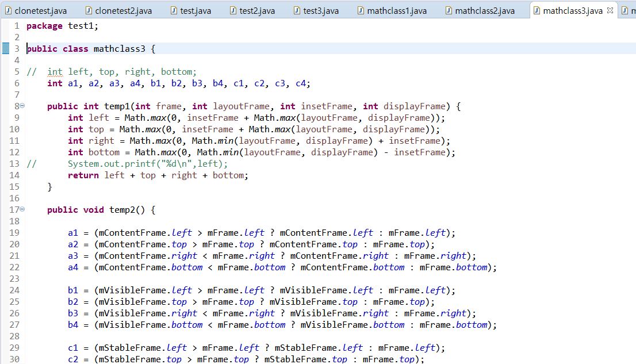Click the Java file icon on mathclass1.java tab
Image resolution: width=636 pixels, height=364 pixels.
[x=361, y=10]
